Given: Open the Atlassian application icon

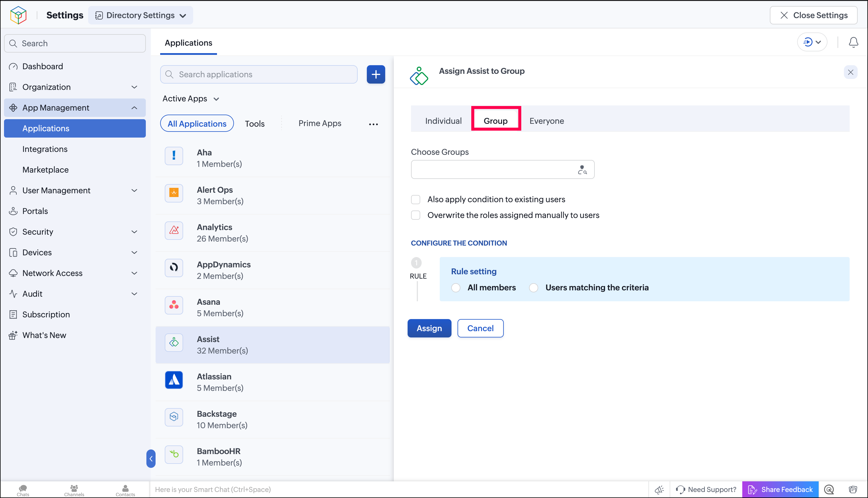Looking at the screenshot, I should (x=174, y=380).
